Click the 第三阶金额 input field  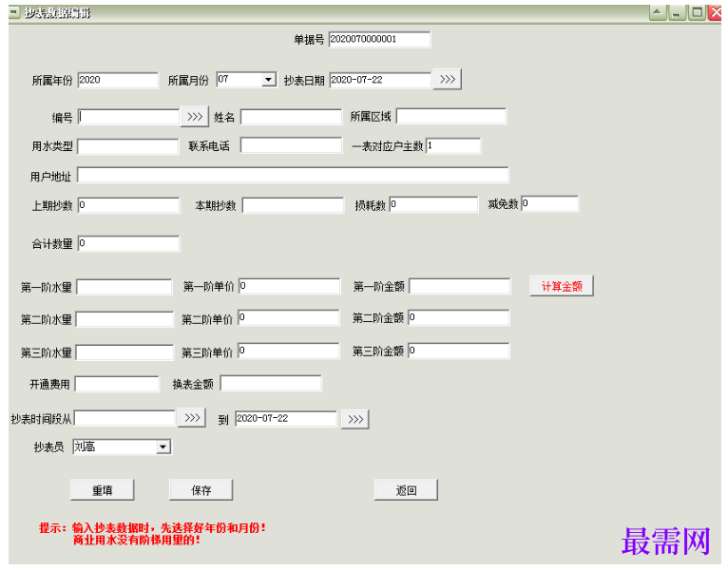point(459,351)
